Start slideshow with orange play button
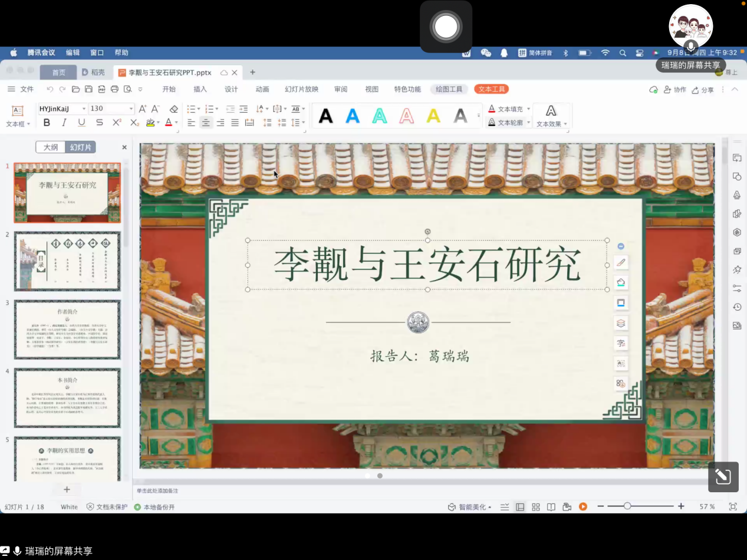This screenshot has height=560, width=747. 583,507
